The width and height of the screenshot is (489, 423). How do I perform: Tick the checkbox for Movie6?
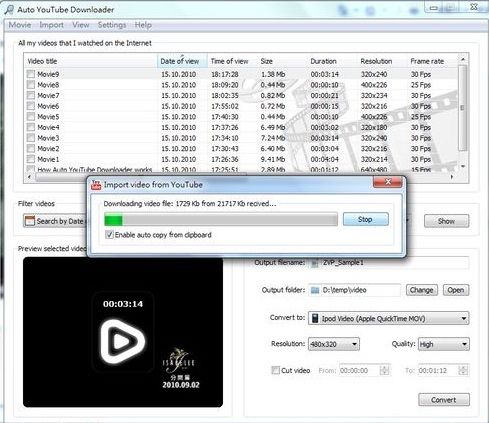point(31,106)
